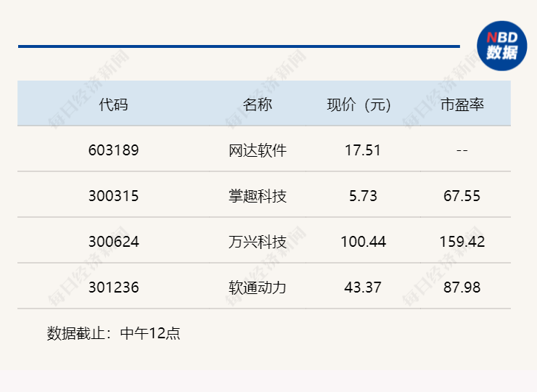Click the price 43.37 cell
Screen dimensions: 537x392
click(x=363, y=287)
